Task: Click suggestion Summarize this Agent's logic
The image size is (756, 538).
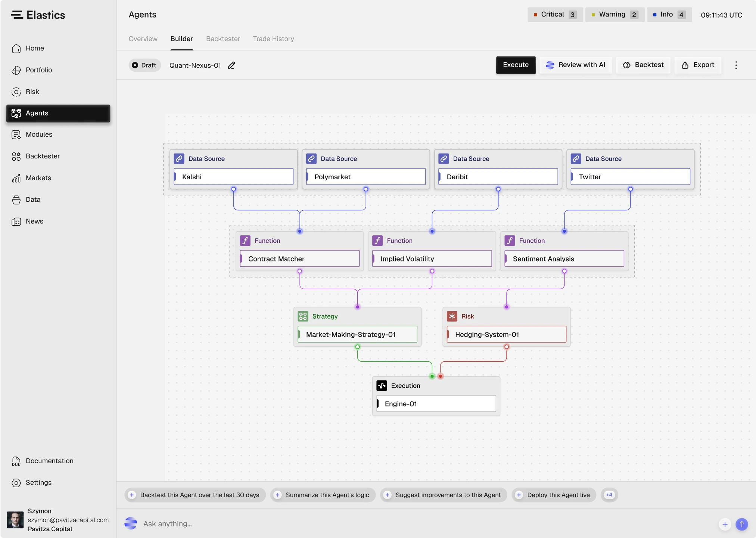Action: click(x=323, y=495)
